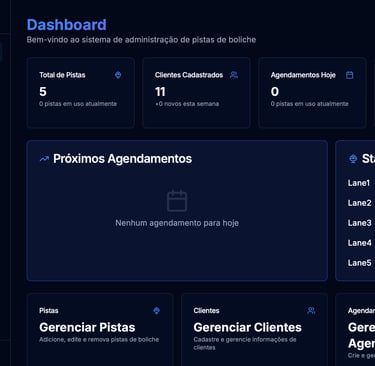Click the bowling icon next to Status heading
Viewport: 375px width, 366px height.
pyautogui.click(x=353, y=159)
